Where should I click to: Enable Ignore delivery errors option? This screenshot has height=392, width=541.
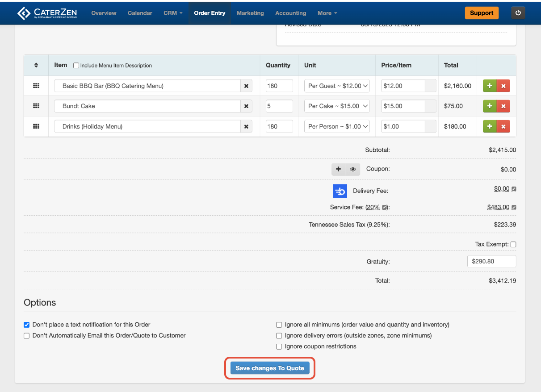[x=279, y=335]
